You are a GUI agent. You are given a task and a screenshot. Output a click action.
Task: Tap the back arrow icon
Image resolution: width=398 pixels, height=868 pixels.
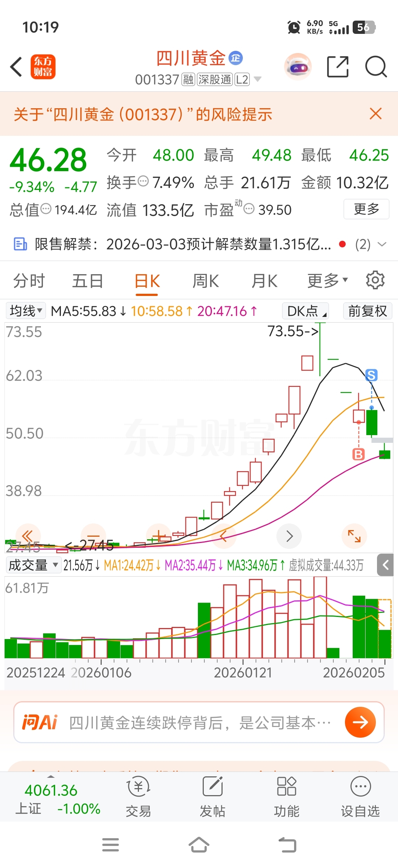point(16,67)
